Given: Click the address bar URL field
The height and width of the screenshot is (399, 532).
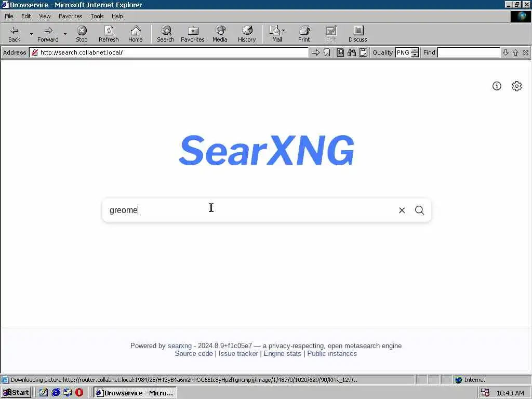Looking at the screenshot, I should (x=169, y=52).
